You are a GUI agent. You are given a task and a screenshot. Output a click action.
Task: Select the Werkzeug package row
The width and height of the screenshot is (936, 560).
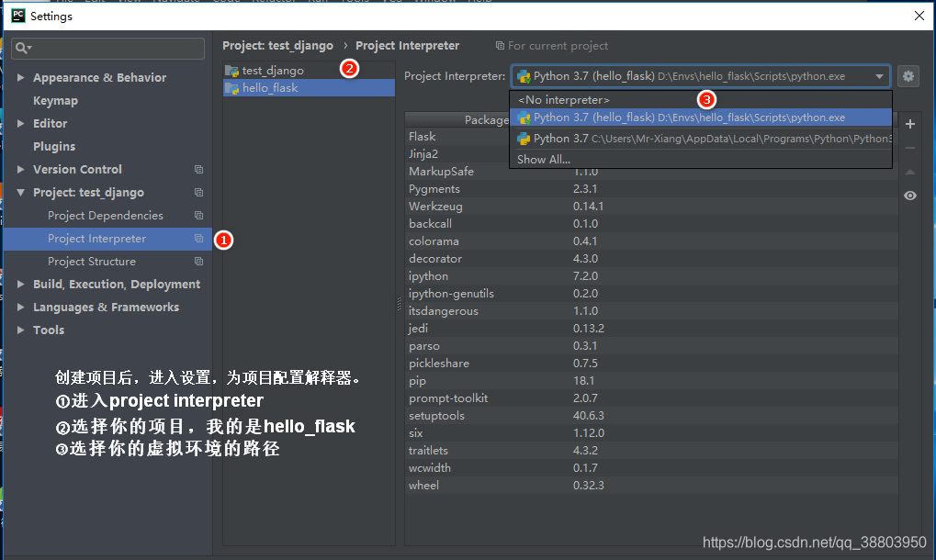coord(651,207)
